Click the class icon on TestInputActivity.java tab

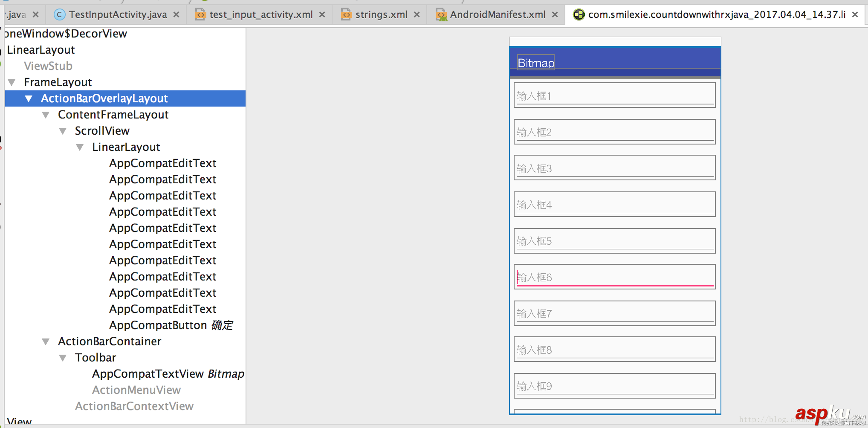pyautogui.click(x=60, y=15)
